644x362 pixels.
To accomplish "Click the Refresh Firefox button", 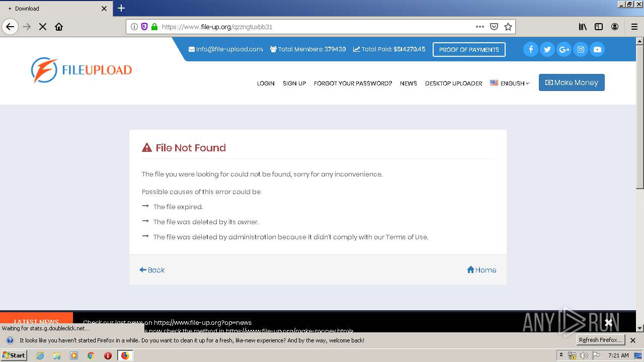I will pyautogui.click(x=601, y=340).
